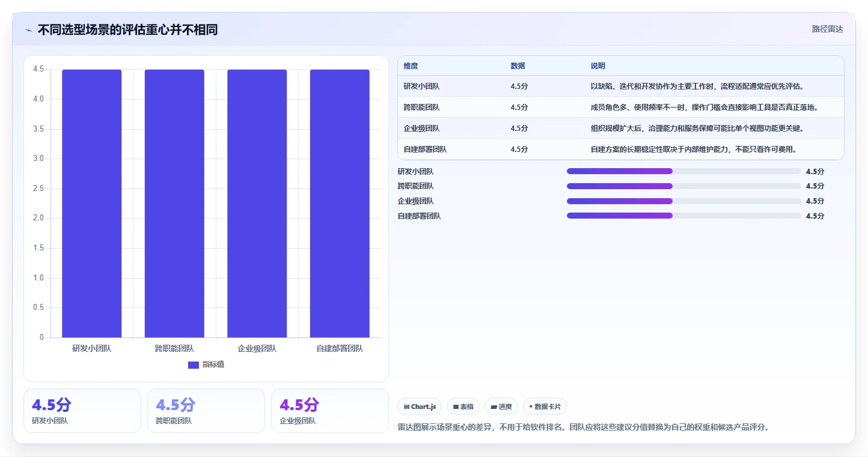Click the chart title 不同选型场景的评估重心并不相同
Image resolution: width=868 pixels, height=457 pixels.
pos(127,30)
